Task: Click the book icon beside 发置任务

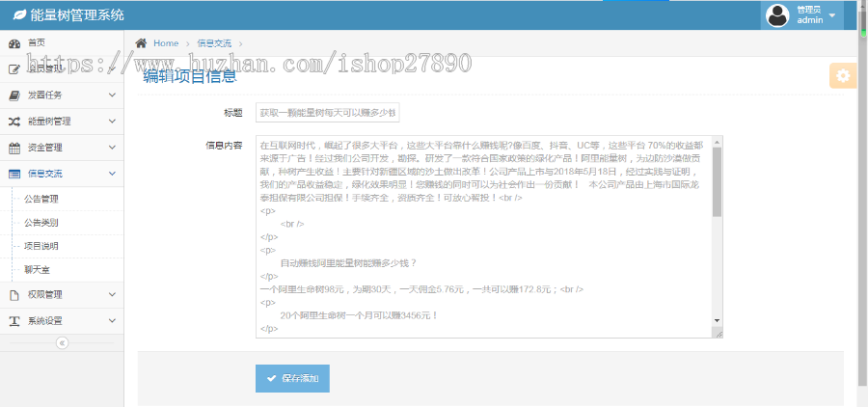Action: tap(14, 95)
